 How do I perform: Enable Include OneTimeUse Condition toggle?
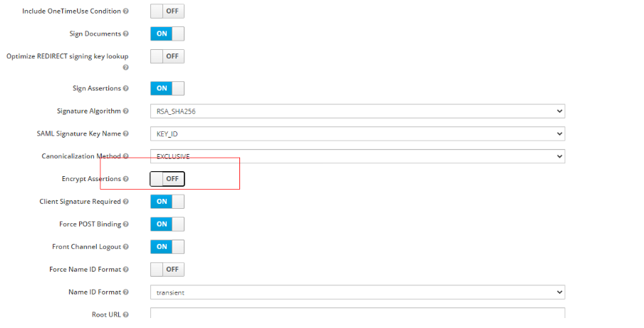(x=167, y=11)
